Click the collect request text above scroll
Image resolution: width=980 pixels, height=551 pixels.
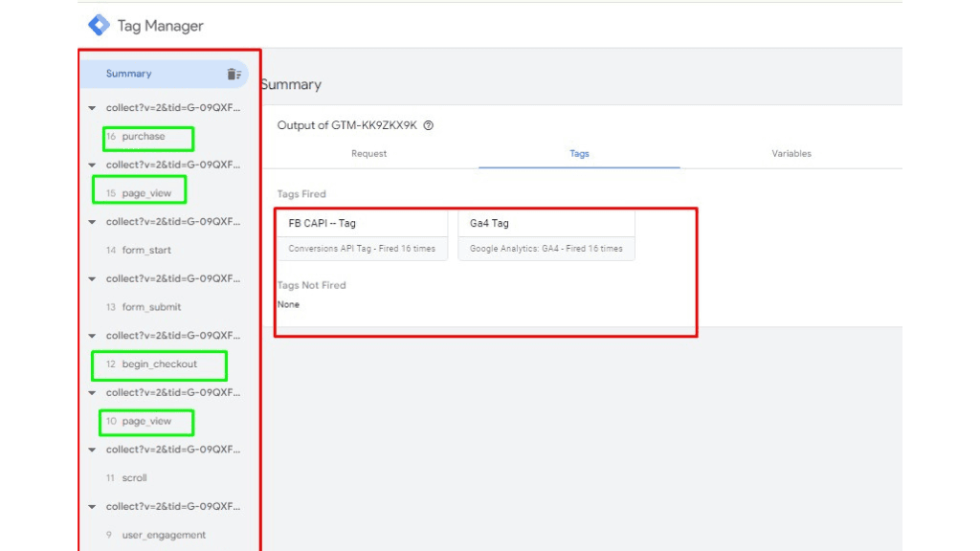173,450
